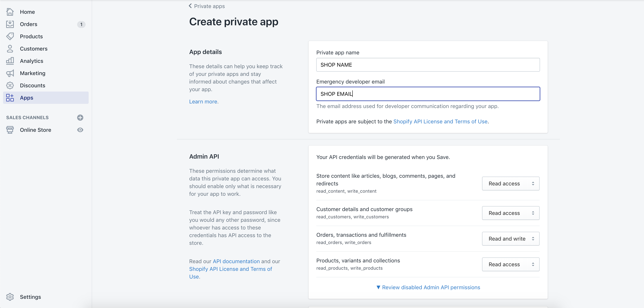
Task: Click the Discounts percent badge icon
Action: click(x=10, y=85)
